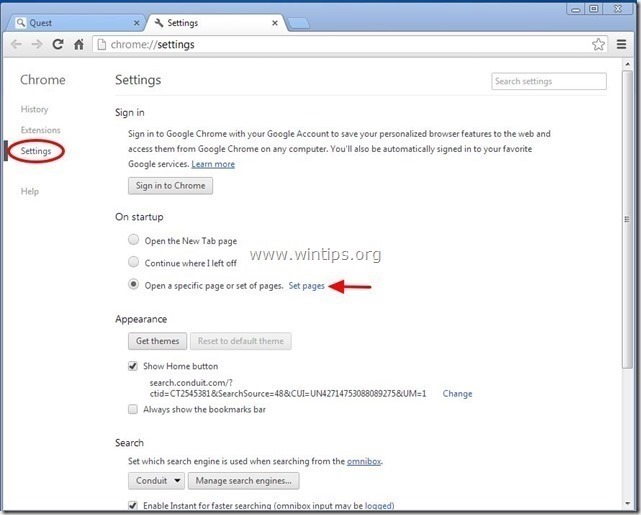641x515 pixels.
Task: Enable Always show the bookmarks bar
Action: [133, 409]
